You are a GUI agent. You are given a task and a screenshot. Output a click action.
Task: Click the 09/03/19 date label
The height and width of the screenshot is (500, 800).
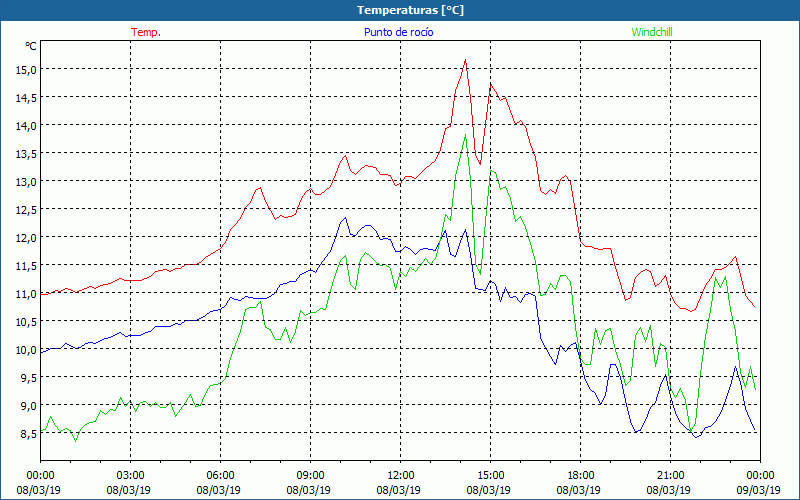click(x=759, y=490)
